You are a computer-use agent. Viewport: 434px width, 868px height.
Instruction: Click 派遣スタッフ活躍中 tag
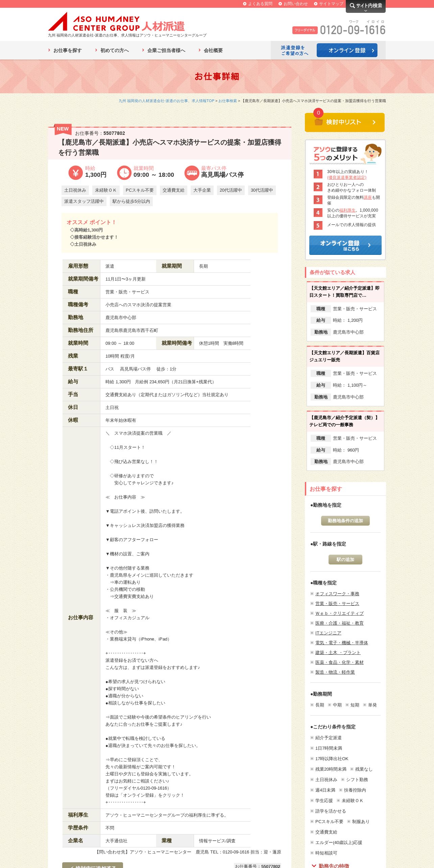click(84, 201)
